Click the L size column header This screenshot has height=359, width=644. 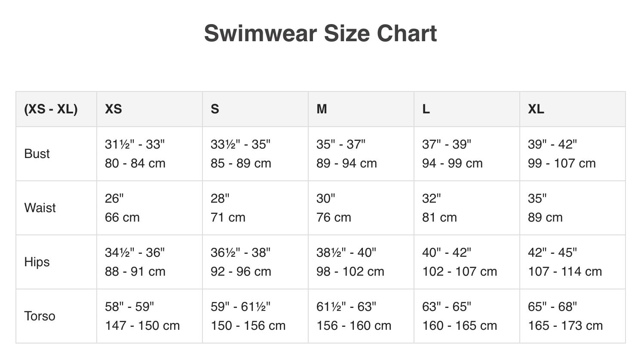coord(426,109)
